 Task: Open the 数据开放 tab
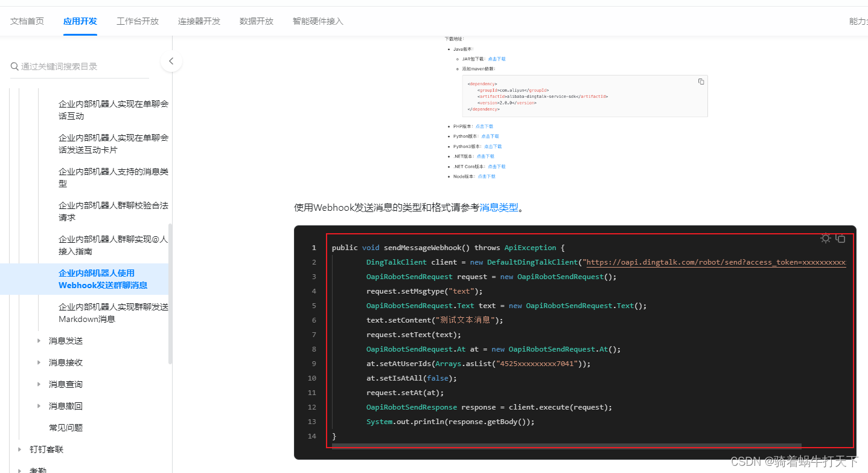click(x=256, y=21)
